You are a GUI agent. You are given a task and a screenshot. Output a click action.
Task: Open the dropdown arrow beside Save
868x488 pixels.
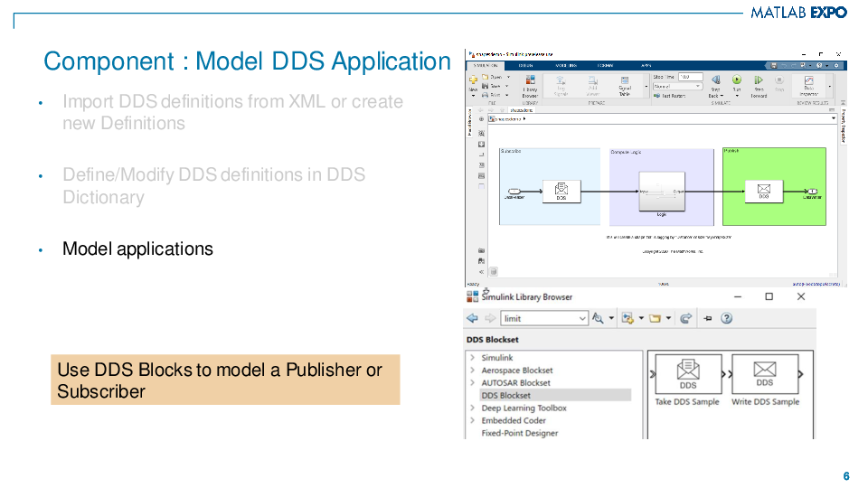tap(506, 86)
